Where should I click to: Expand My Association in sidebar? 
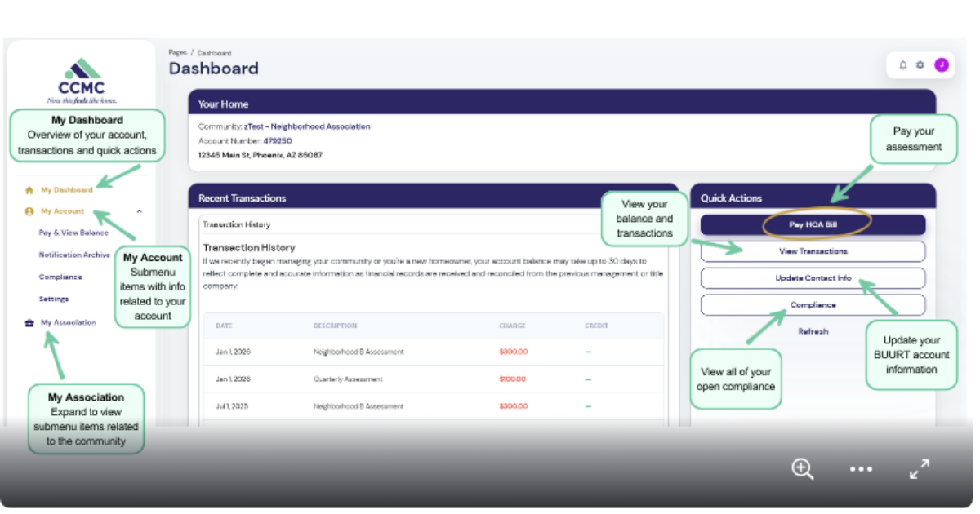(x=69, y=322)
